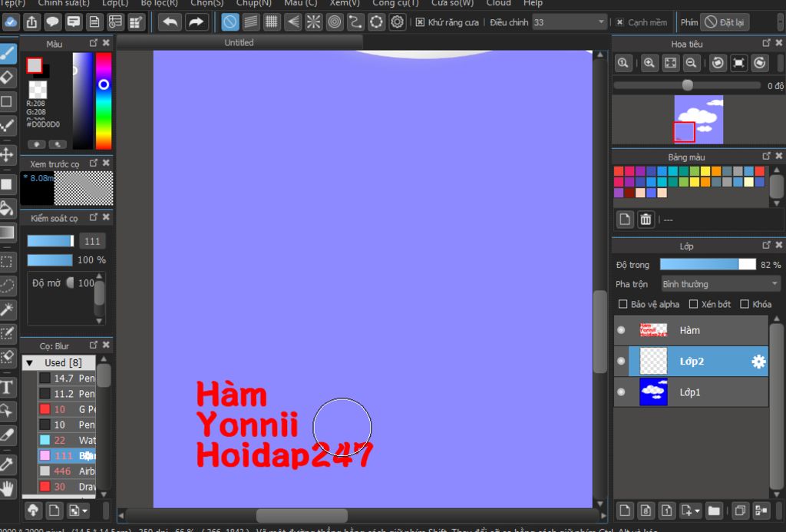Open Bộ lọc(R) menu
The width and height of the screenshot is (786, 532).
point(160,3)
